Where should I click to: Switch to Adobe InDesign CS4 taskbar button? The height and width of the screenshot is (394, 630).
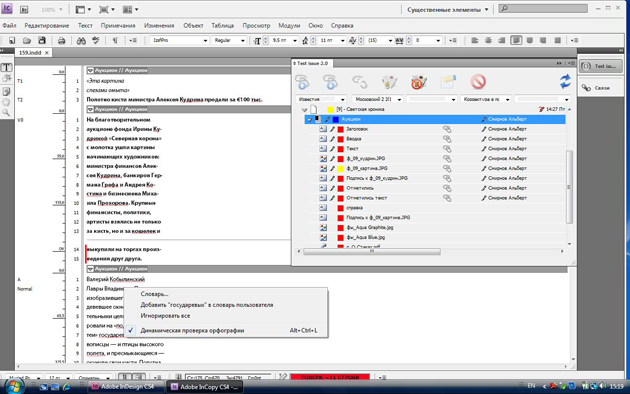pyautogui.click(x=124, y=387)
